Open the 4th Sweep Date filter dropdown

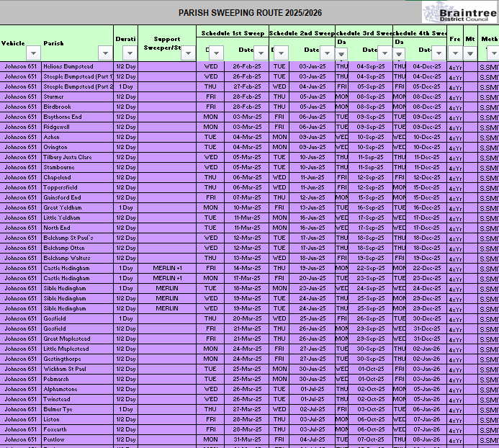(x=439, y=53)
